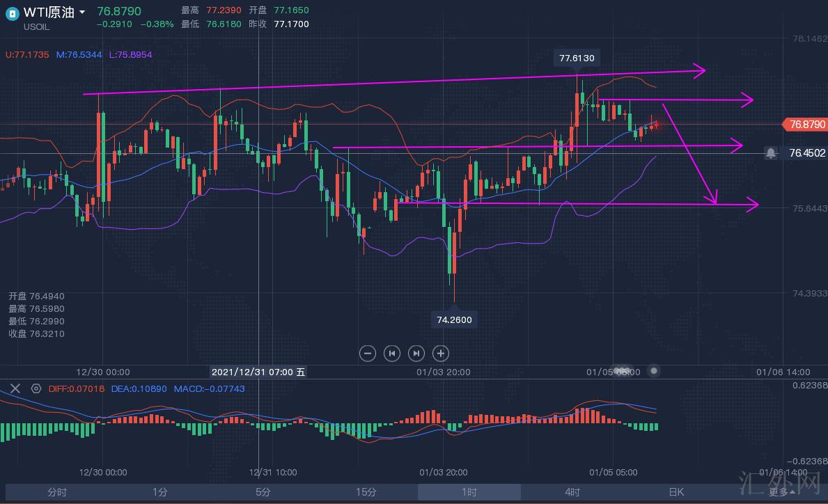828x504 pixels.
Task: Zoom in the chart with plus button
Action: (440, 353)
